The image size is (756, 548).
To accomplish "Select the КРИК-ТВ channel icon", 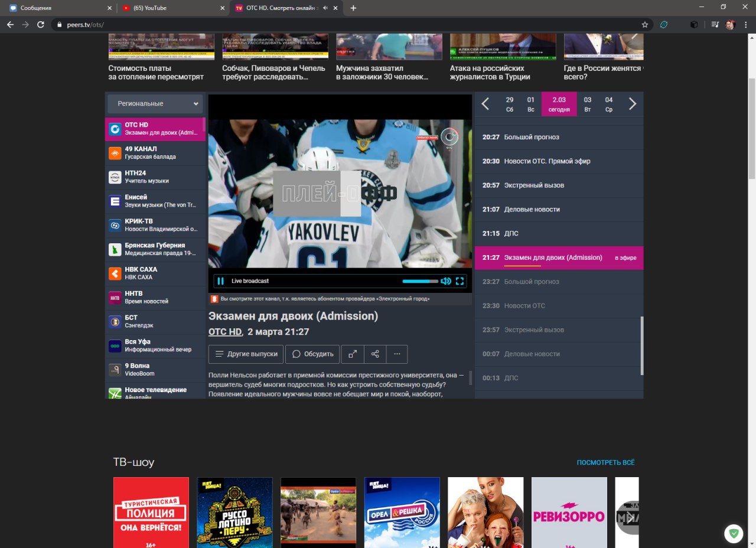I will [115, 225].
